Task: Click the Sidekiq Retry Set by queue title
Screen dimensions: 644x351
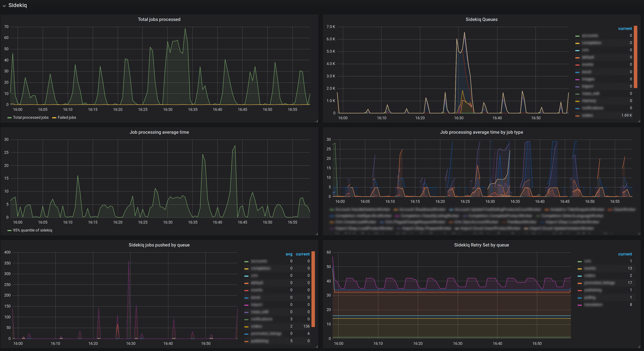Action: (481, 245)
